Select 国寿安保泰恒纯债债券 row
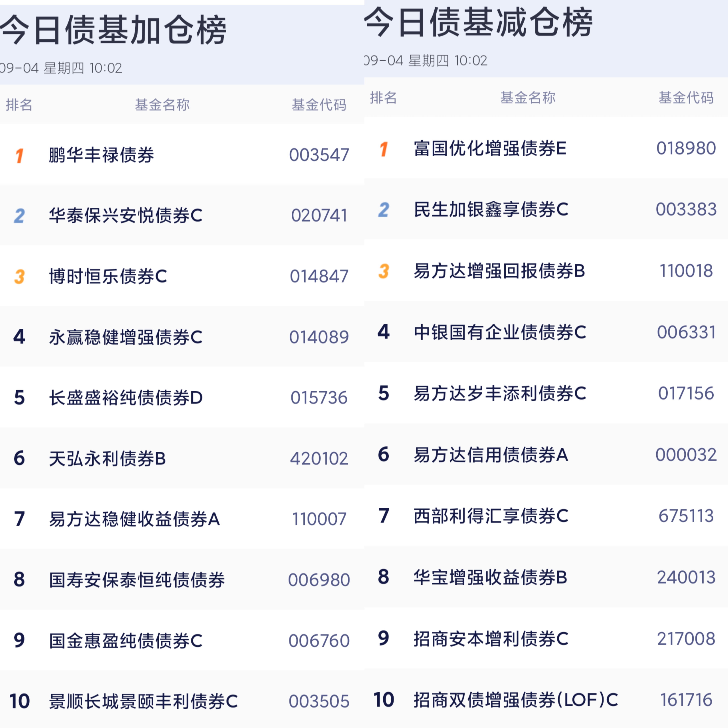Viewport: 728px width, 728px height. tap(182, 580)
